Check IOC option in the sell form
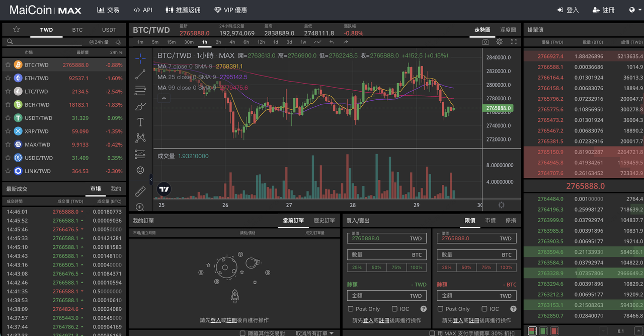 point(484,309)
